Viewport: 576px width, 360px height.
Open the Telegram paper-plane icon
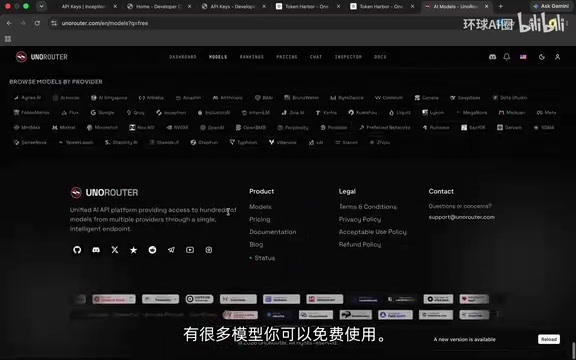(171, 250)
